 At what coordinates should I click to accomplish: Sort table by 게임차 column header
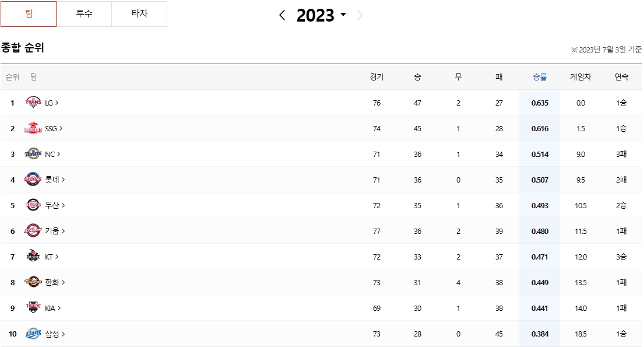point(580,77)
